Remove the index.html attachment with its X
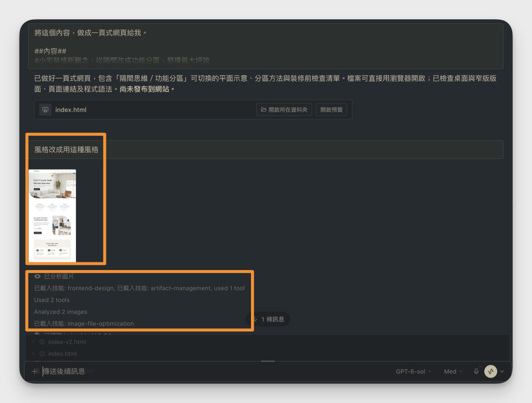Image resolution: width=532 pixels, height=403 pixels. click(x=33, y=354)
